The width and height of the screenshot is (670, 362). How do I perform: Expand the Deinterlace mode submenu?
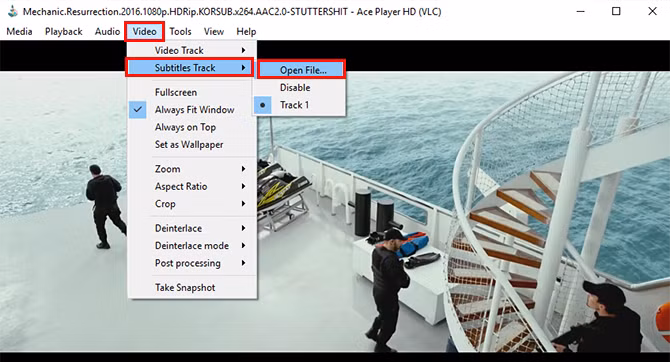[192, 246]
